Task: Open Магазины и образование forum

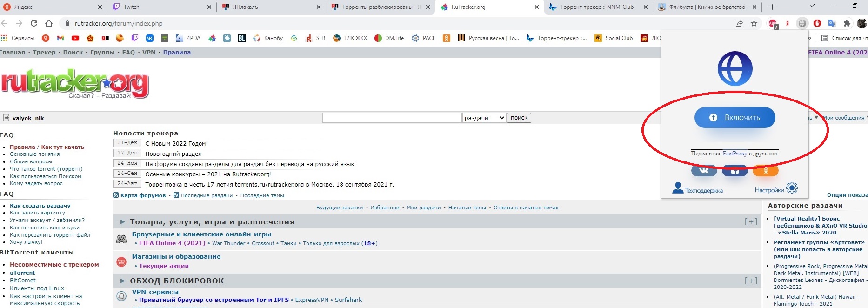Action: click(x=176, y=257)
